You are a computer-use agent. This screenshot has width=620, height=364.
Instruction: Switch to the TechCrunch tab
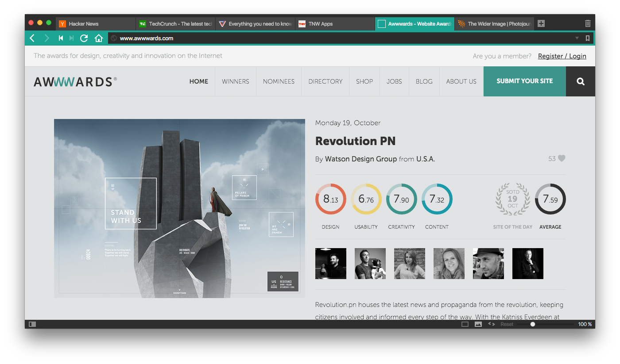click(175, 24)
